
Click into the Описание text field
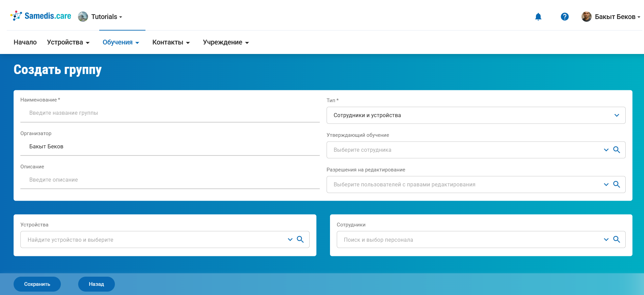[x=170, y=180]
